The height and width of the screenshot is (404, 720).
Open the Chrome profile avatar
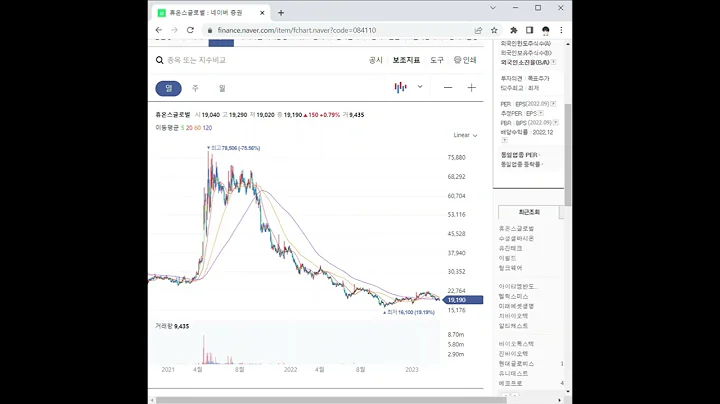pyautogui.click(x=546, y=30)
